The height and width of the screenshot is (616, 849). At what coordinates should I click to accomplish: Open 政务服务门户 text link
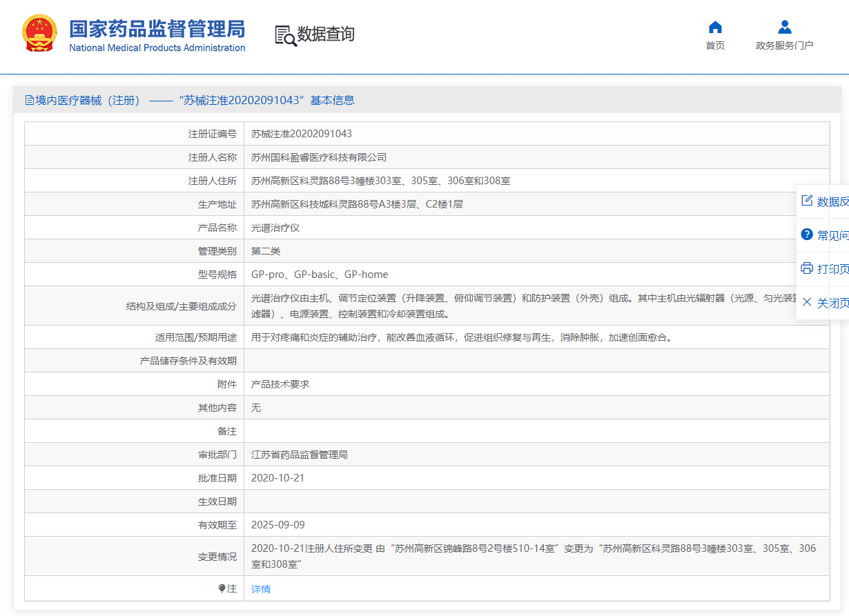click(785, 46)
